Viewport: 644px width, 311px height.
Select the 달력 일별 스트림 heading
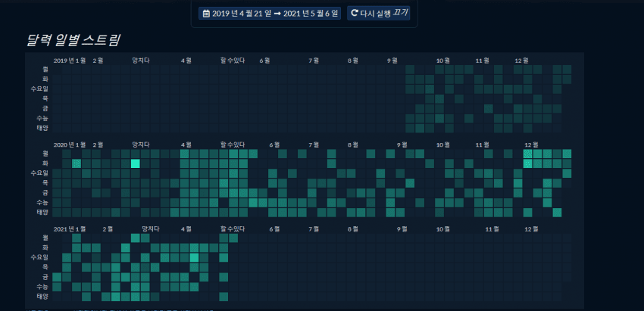(x=73, y=40)
